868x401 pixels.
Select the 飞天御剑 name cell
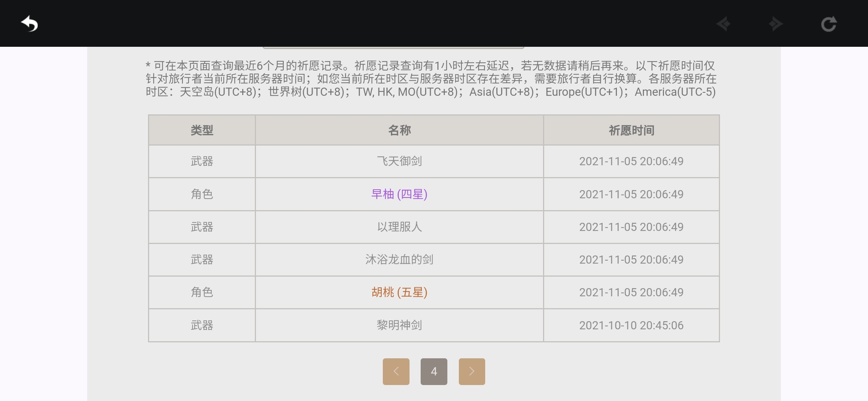(x=400, y=161)
